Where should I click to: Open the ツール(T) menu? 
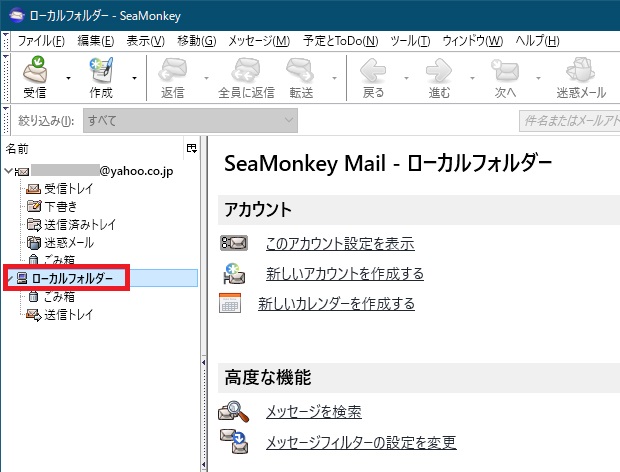[x=410, y=41]
